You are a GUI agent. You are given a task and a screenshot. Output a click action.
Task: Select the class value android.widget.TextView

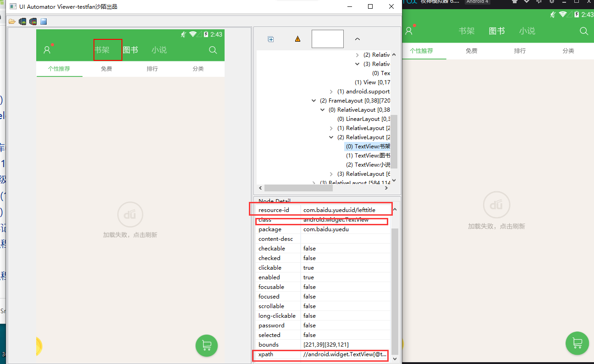pos(336,220)
